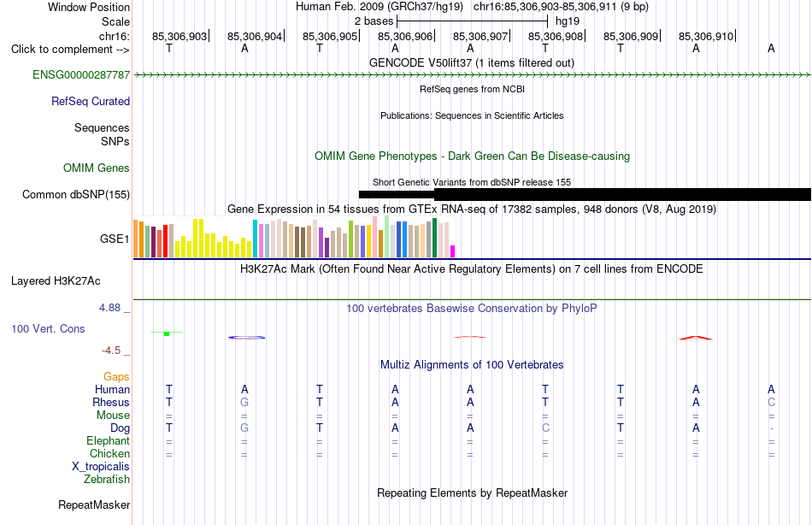Screen dimensions: 812x525
Task: Click the SNPs track label
Action: click(115, 141)
